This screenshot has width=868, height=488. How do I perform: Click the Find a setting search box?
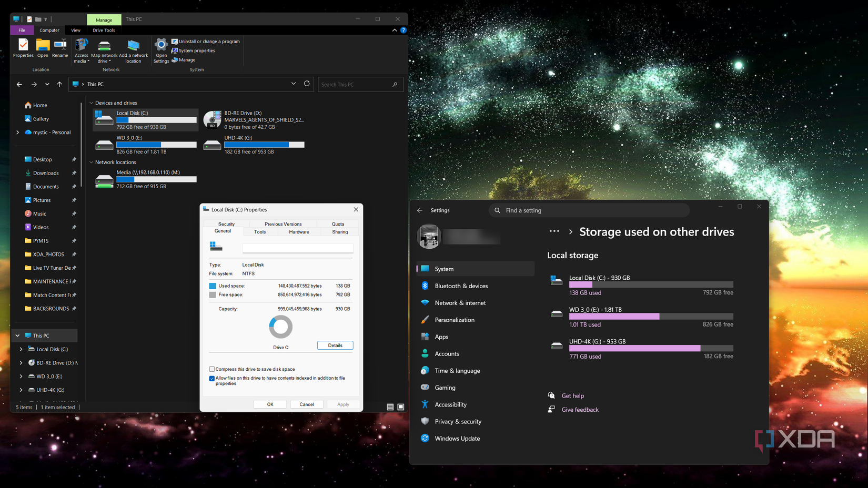click(x=589, y=210)
